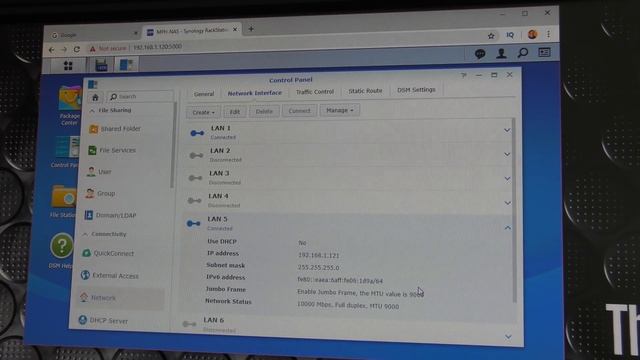
Task: Click the LAN 3 connection icon
Action: (x=196, y=178)
